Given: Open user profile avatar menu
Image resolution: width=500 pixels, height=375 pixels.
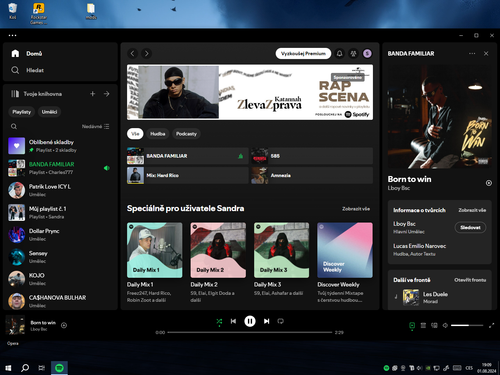Looking at the screenshot, I should pyautogui.click(x=367, y=54).
